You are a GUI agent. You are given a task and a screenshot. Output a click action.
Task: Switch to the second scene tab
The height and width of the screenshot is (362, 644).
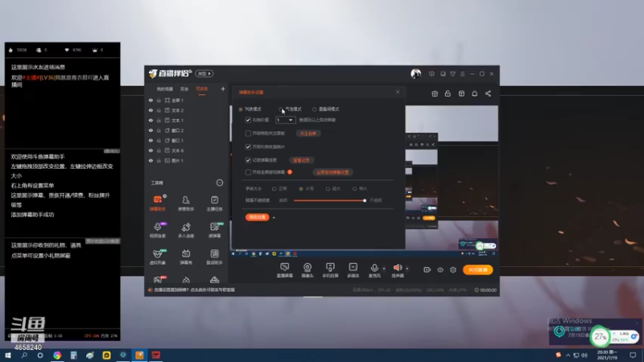click(184, 89)
